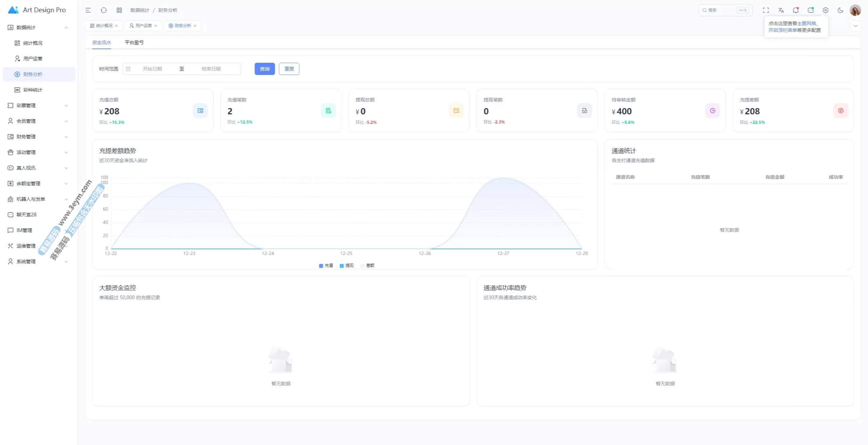Switch to the 平台盈亏 tab
Viewport: 868px width, 445px height.
point(134,42)
